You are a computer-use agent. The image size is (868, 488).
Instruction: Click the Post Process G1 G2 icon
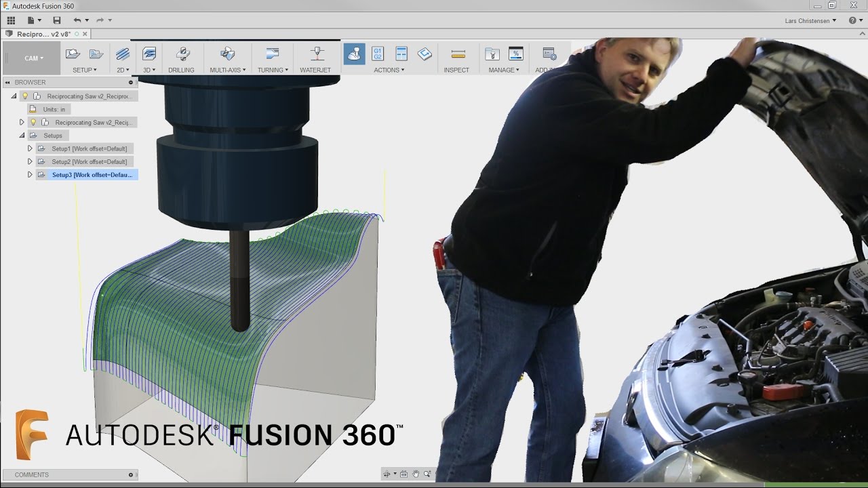pyautogui.click(x=378, y=54)
